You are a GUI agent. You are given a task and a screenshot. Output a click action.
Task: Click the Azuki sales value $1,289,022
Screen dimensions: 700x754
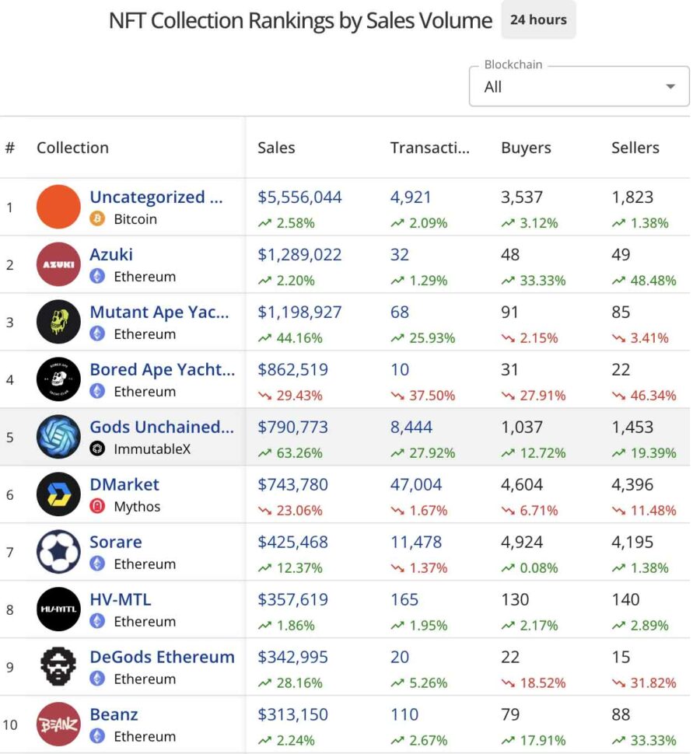pyautogui.click(x=299, y=254)
